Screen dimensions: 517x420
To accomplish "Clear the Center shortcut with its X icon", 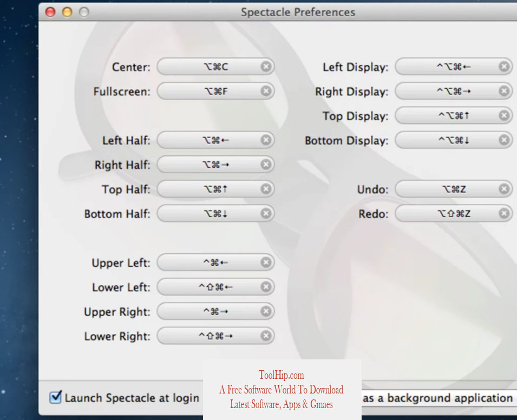I will click(x=266, y=67).
